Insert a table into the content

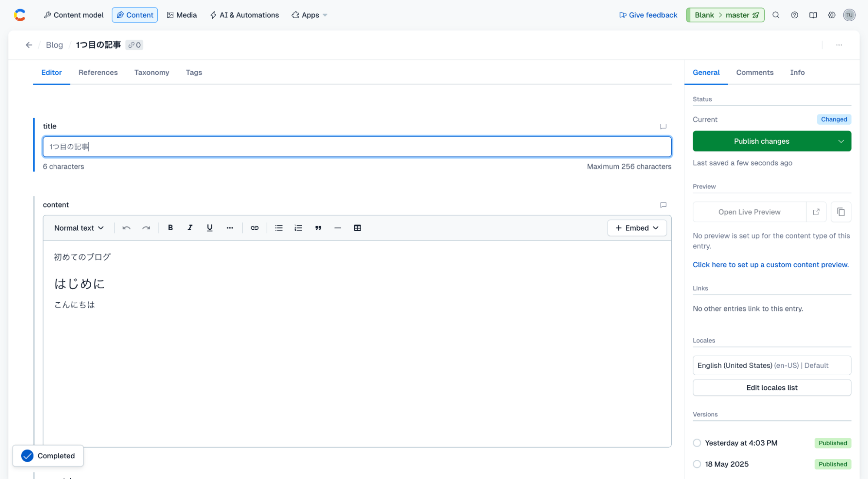point(357,228)
